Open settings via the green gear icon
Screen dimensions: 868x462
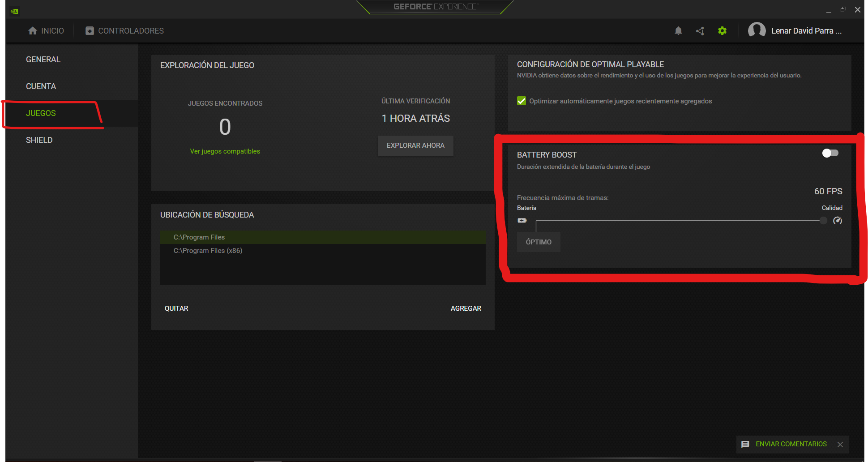coord(722,31)
